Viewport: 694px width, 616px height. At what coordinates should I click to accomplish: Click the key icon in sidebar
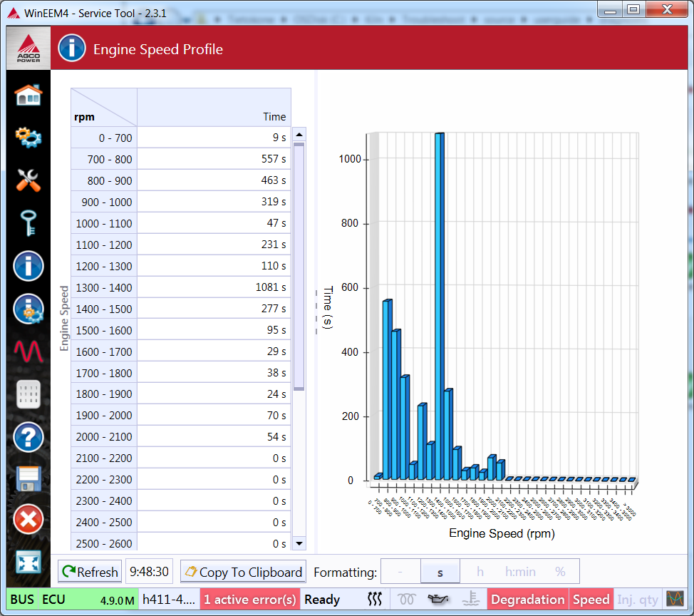pyautogui.click(x=29, y=223)
